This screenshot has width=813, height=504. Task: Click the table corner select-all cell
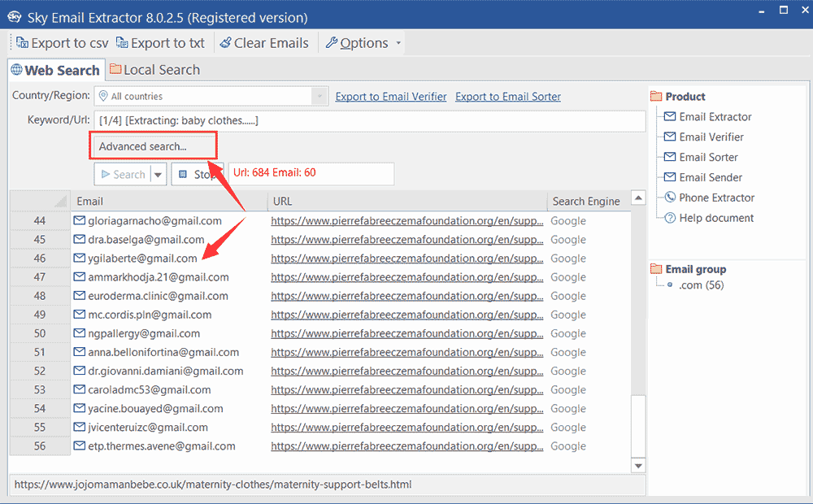[x=40, y=201]
